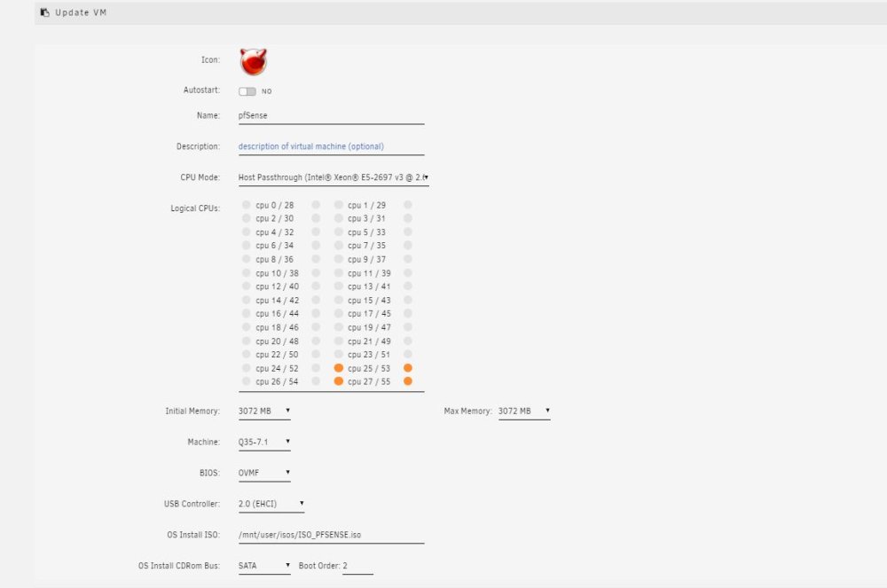Enable the cpu 0 checkbox
Image resolution: width=887 pixels, height=588 pixels.
pyautogui.click(x=246, y=205)
